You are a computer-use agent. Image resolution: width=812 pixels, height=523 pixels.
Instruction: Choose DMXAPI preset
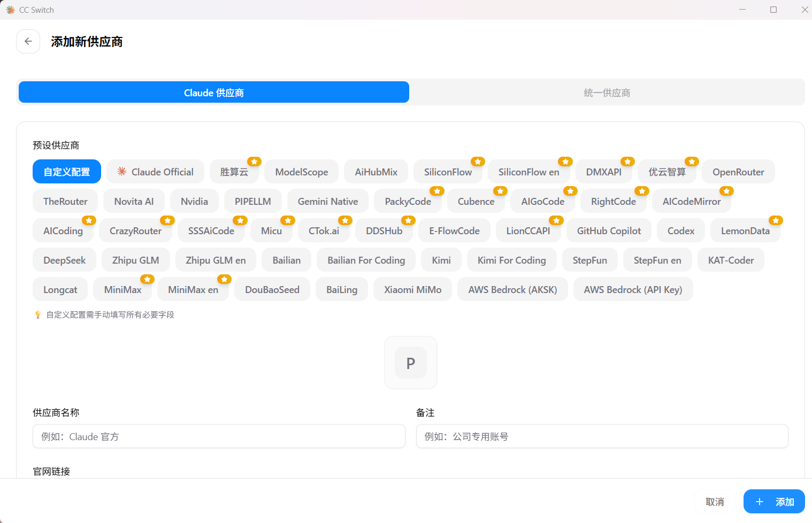(x=604, y=172)
